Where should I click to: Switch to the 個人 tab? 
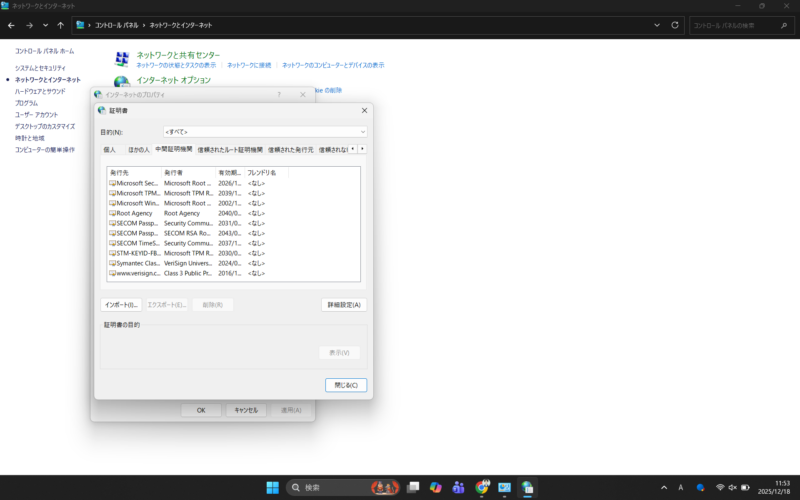pos(110,149)
